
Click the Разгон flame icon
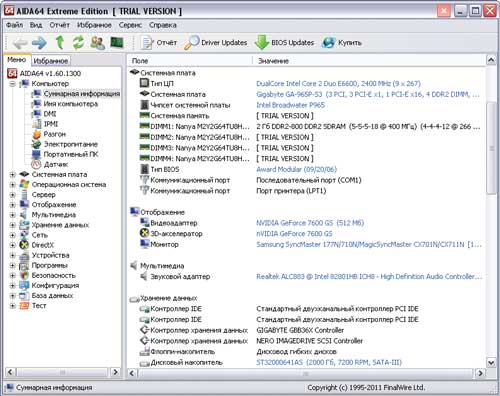[x=36, y=134]
